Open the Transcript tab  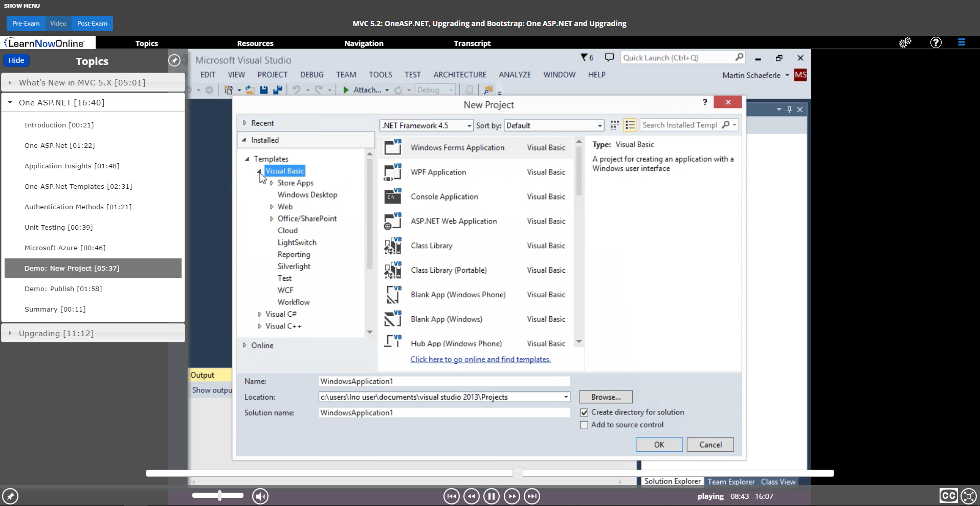472,43
